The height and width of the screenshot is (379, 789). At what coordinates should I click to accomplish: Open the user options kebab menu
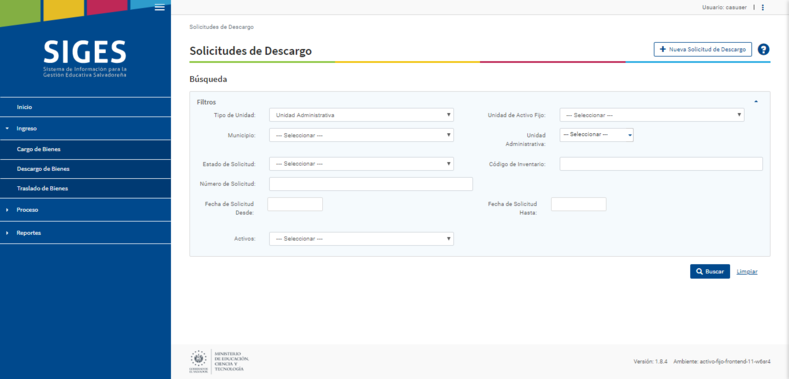[x=763, y=8]
